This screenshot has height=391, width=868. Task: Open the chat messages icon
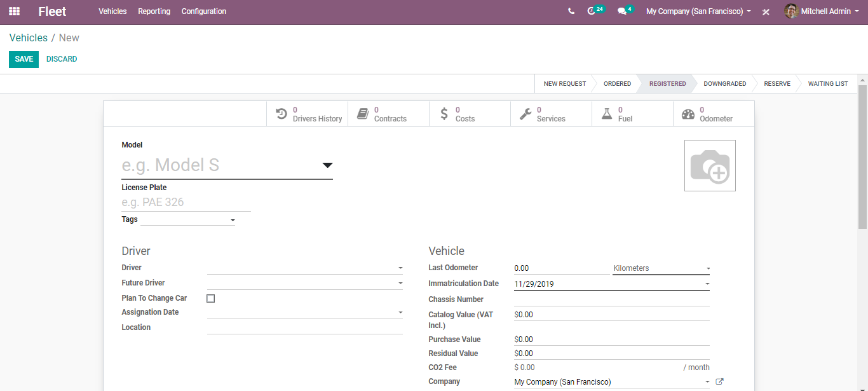(x=621, y=11)
